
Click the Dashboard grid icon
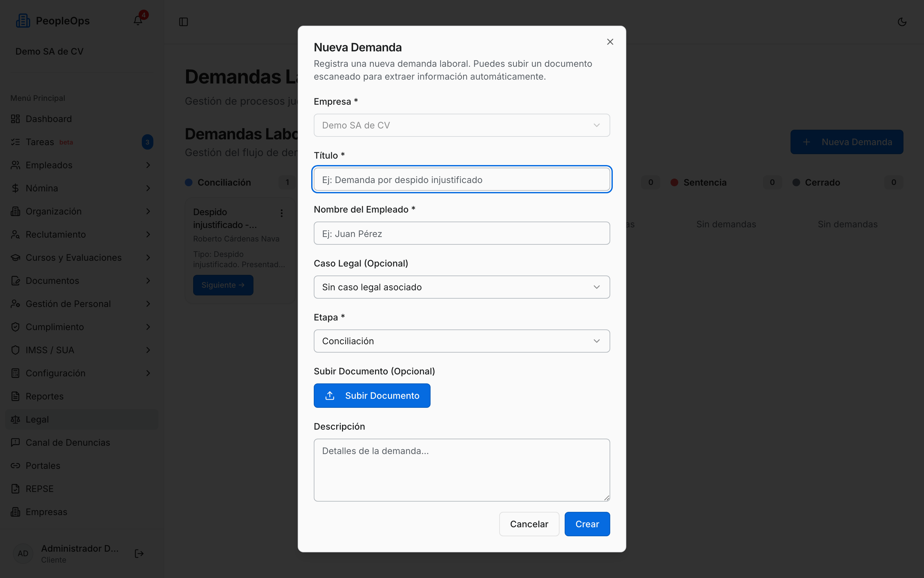point(15,119)
